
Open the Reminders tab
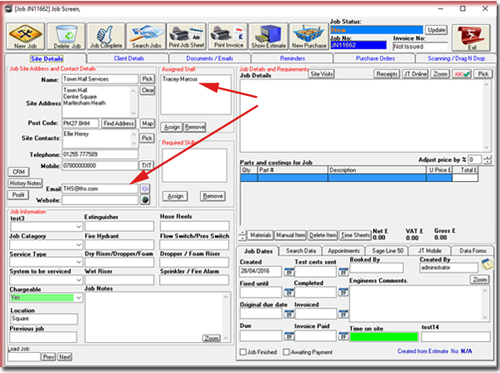tap(292, 58)
